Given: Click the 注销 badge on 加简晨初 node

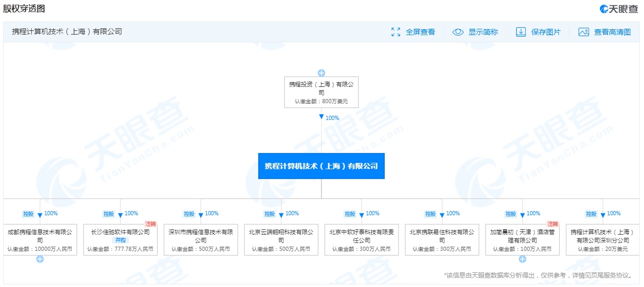Looking at the screenshot, I should click(x=553, y=224).
